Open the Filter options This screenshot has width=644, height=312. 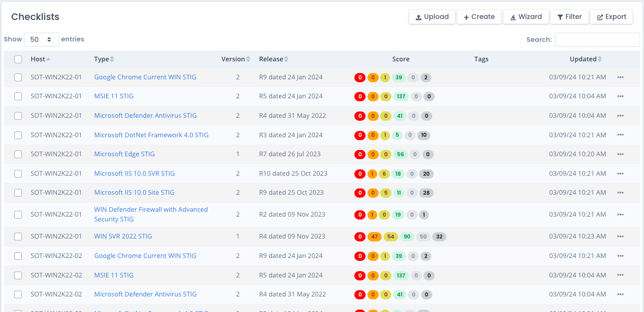click(x=570, y=17)
